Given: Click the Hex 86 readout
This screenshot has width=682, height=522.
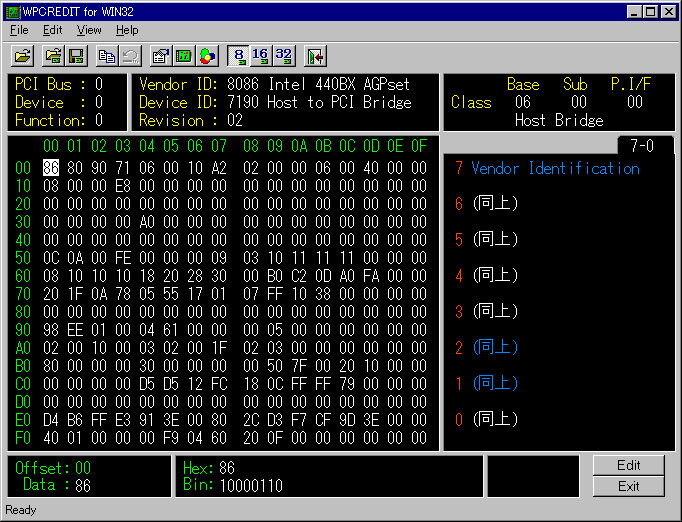Looking at the screenshot, I should pyautogui.click(x=209, y=468).
